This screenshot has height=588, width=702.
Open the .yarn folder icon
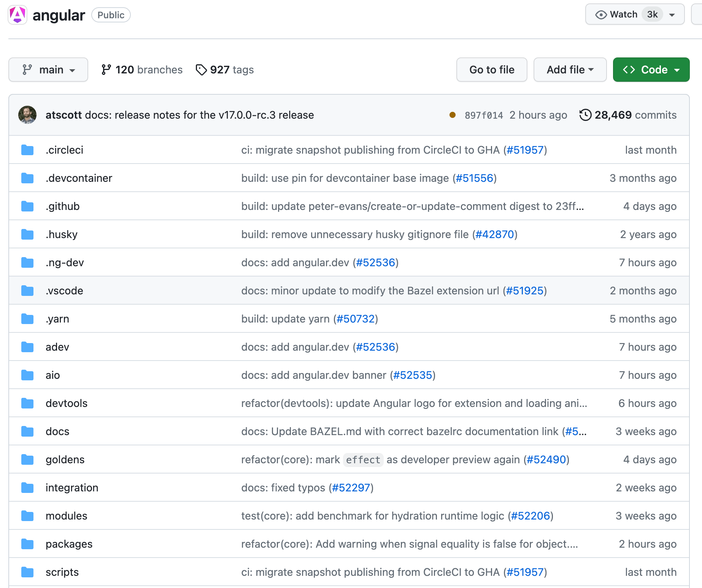pos(27,319)
